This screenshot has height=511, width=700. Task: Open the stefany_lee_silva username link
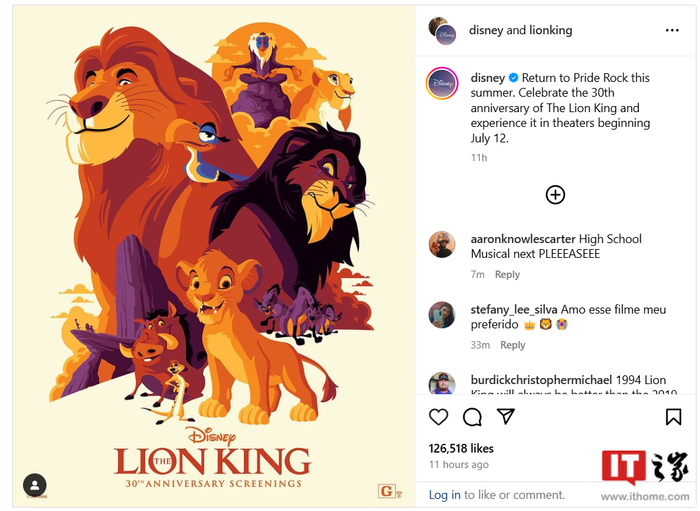coord(514,310)
